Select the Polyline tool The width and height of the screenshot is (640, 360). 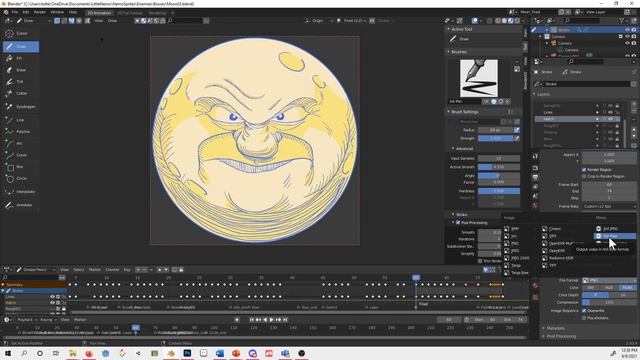[x=20, y=132]
